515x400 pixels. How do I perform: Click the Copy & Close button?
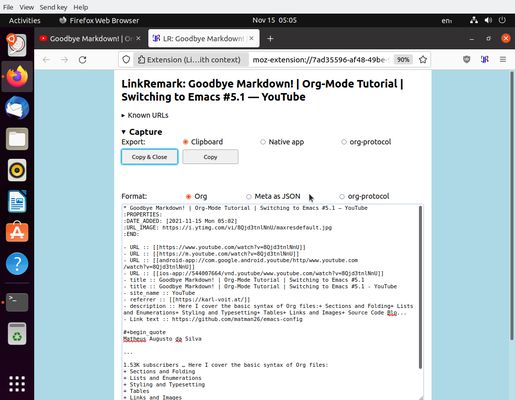(x=149, y=157)
